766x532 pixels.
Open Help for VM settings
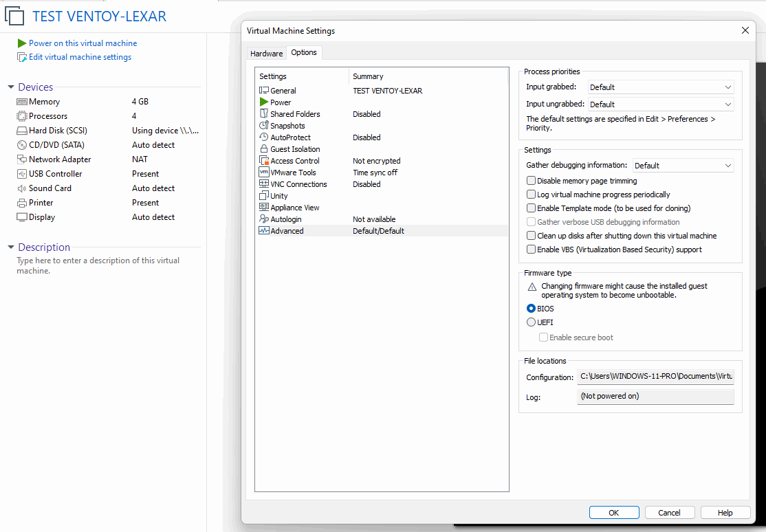click(725, 513)
